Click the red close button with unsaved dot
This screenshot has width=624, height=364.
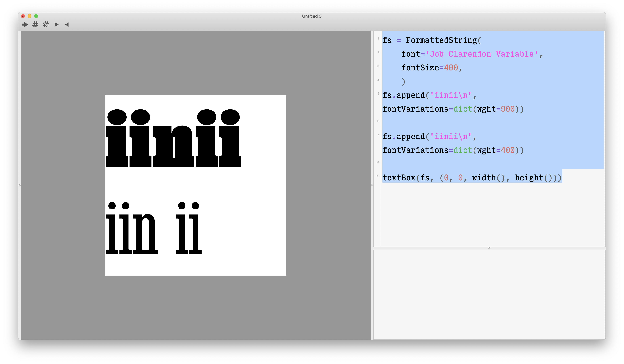[23, 16]
